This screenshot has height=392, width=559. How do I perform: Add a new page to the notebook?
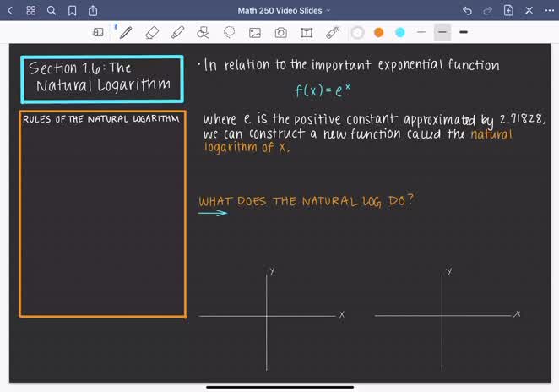pos(508,10)
